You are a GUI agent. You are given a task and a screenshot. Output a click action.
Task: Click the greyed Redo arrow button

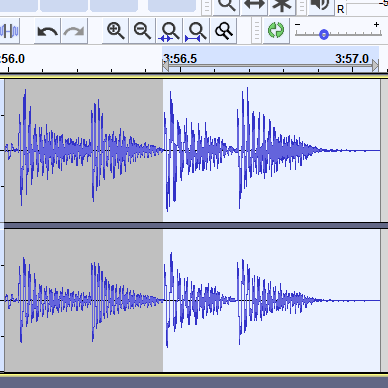[x=74, y=31]
